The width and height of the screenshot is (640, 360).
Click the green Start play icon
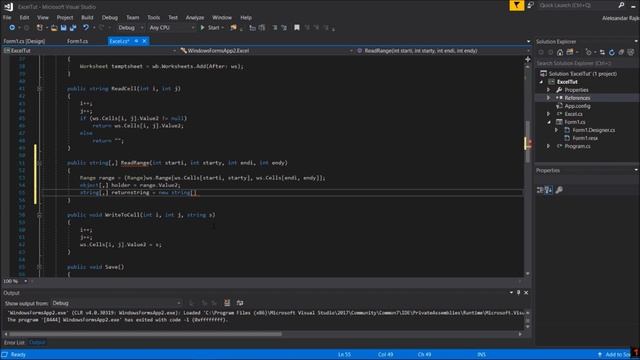pos(202,28)
